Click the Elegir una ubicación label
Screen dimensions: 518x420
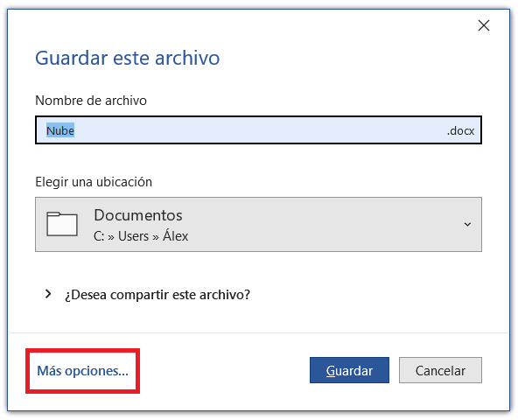pos(94,182)
